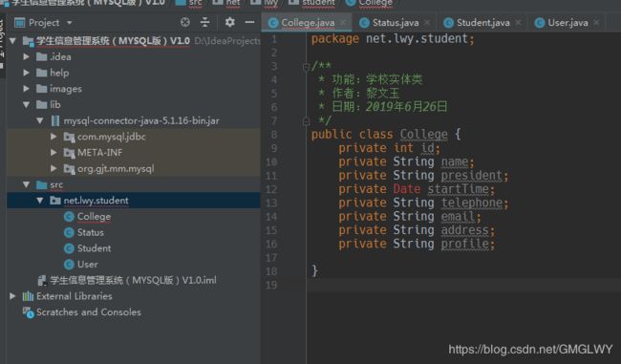Close the Student.java tab
621x364 pixels.
pyautogui.click(x=518, y=23)
